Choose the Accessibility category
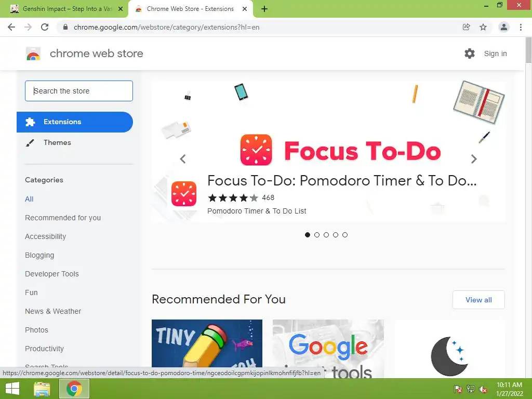The width and height of the screenshot is (532, 399). (46, 236)
